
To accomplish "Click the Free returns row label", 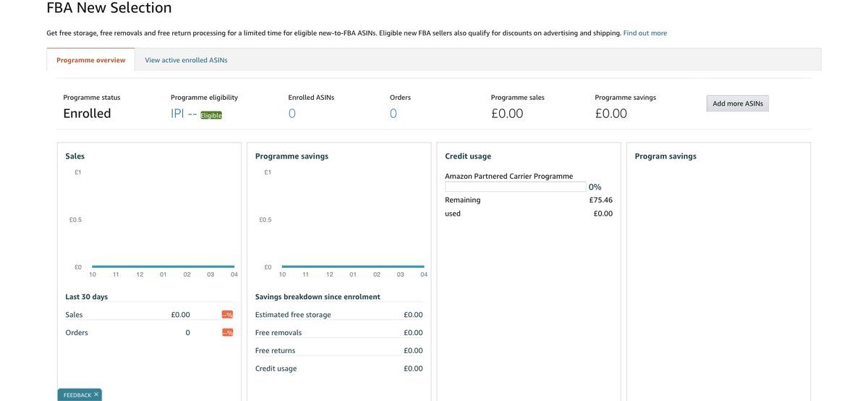I will point(275,351).
